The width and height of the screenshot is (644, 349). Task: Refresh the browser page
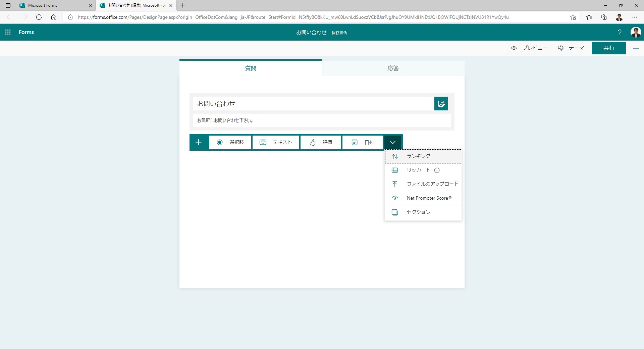point(39,17)
